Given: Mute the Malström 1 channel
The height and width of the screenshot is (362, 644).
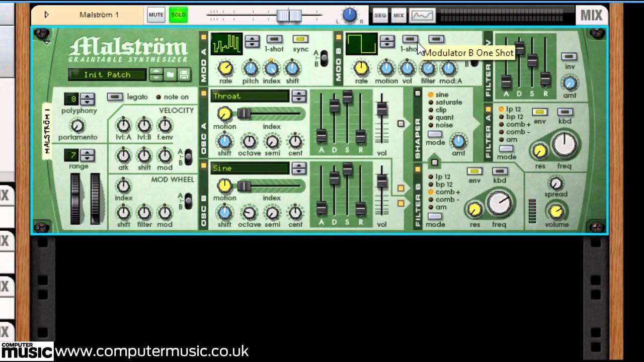Looking at the screenshot, I should point(156,15).
